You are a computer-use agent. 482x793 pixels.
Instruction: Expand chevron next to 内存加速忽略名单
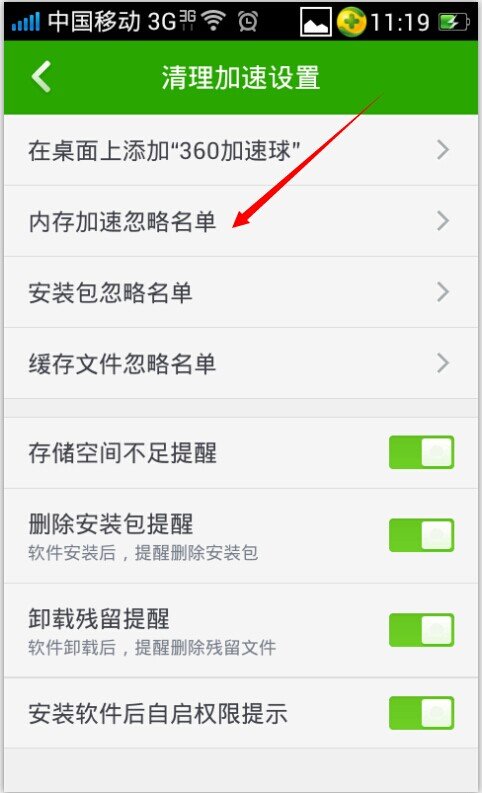pyautogui.click(x=443, y=221)
